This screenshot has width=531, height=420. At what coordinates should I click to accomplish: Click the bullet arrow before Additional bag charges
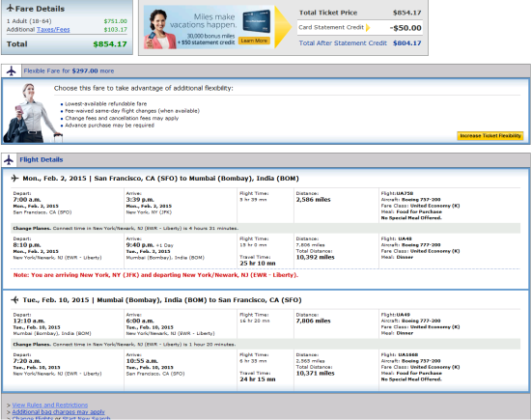click(9, 412)
